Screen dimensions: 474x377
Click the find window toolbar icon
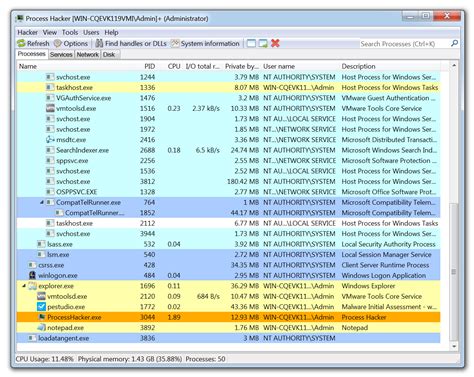coord(251,43)
